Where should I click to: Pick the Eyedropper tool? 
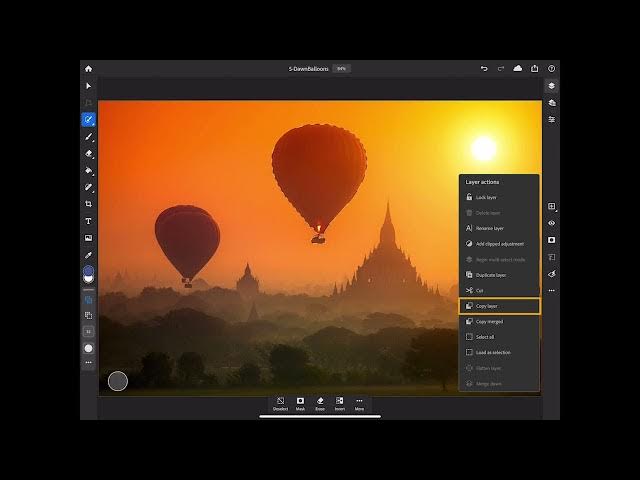[x=88, y=255]
